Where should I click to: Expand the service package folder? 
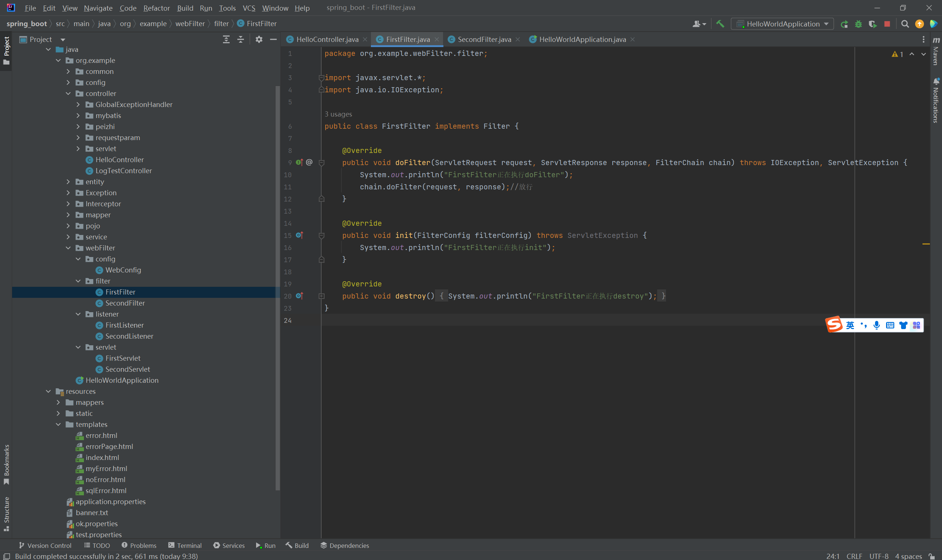point(68,237)
